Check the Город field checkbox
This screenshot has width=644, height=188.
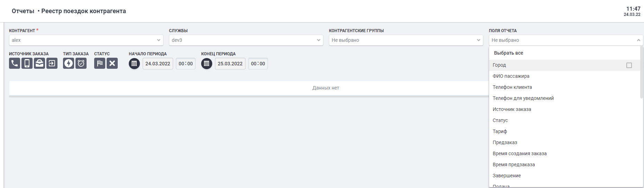coord(629,65)
